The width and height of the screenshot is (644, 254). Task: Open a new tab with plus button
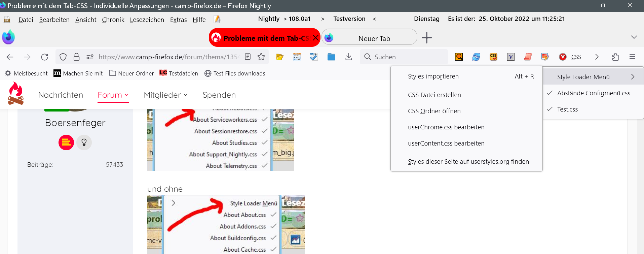pyautogui.click(x=426, y=37)
